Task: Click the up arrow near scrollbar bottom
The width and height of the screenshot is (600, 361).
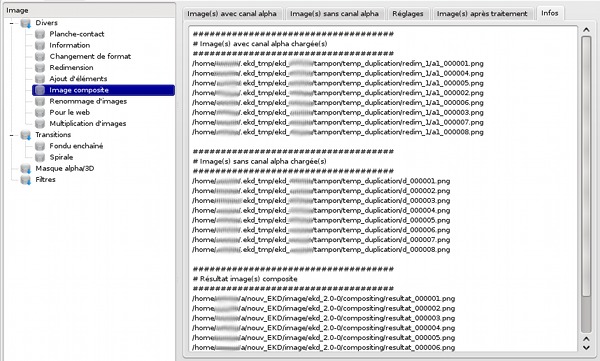Action: coord(586,339)
